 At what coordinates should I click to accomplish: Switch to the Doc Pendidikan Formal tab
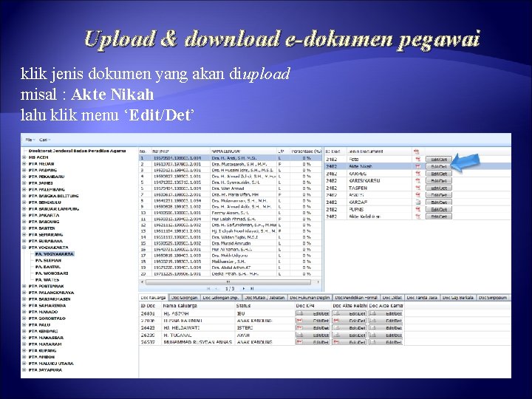tap(357, 298)
